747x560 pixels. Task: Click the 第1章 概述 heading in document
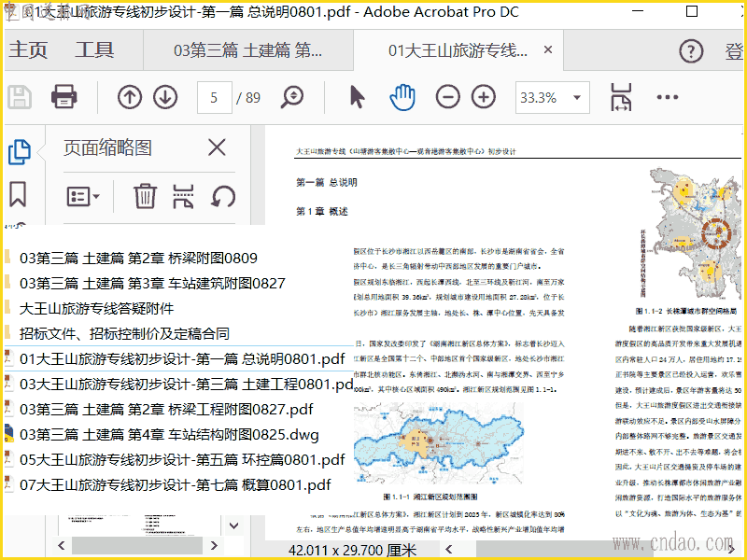pyautogui.click(x=322, y=212)
